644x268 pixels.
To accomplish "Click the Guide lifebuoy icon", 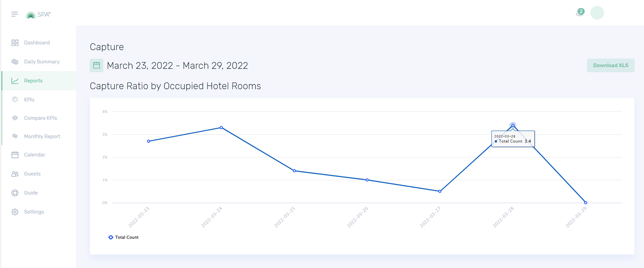I will pos(15,193).
